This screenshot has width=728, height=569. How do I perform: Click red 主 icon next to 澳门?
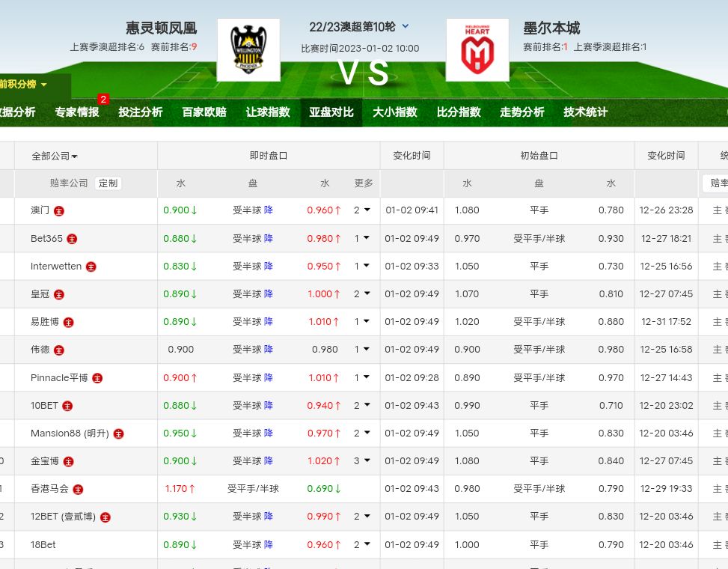coord(59,211)
